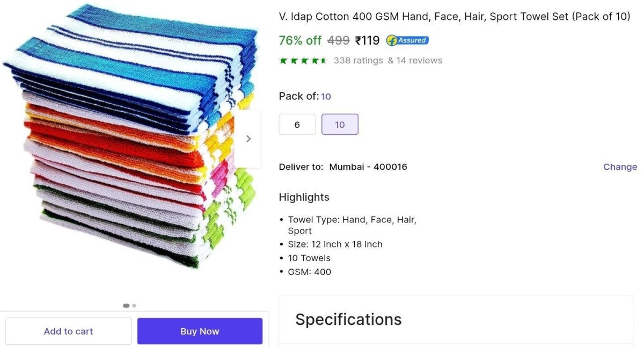Select the second image carousel dot

pos(134,306)
